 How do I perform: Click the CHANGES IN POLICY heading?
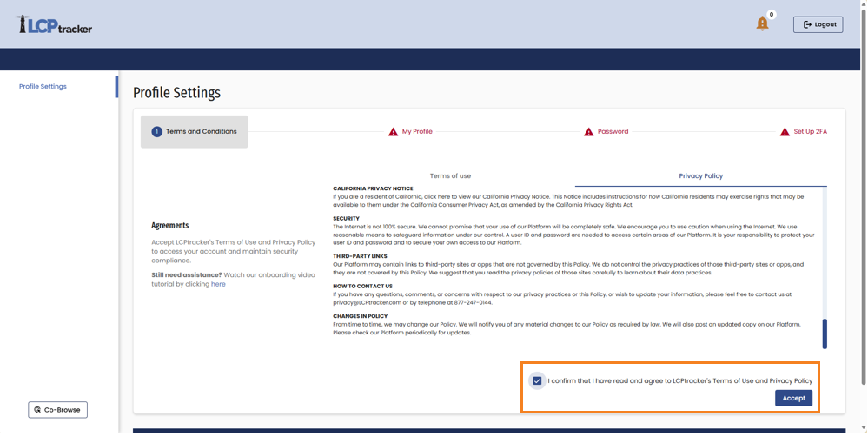point(361,316)
